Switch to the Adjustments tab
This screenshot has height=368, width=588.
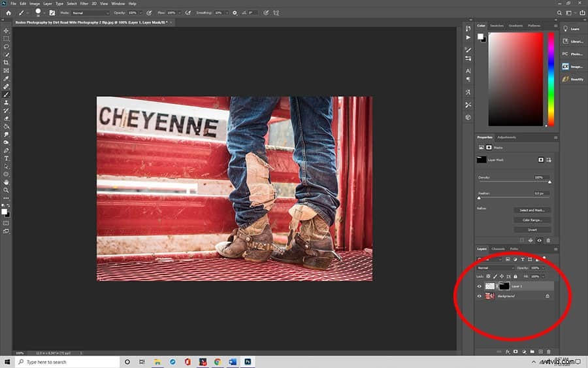point(506,137)
